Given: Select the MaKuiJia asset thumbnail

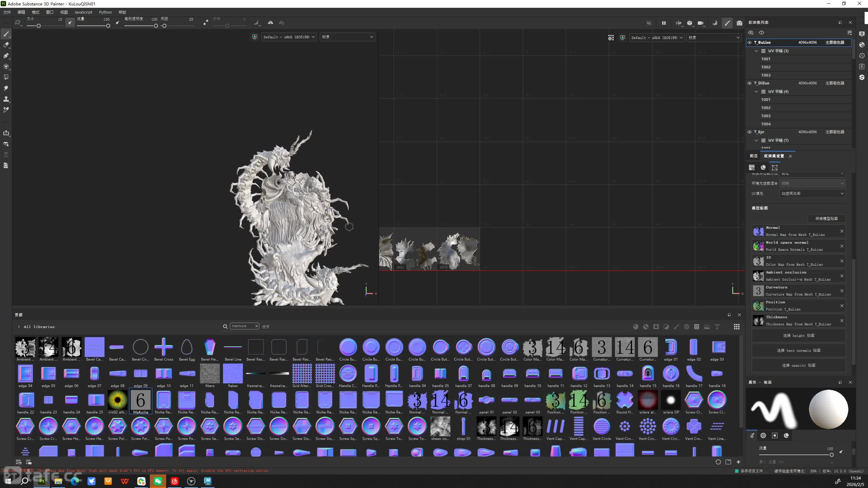Looking at the screenshot, I should point(140,401).
